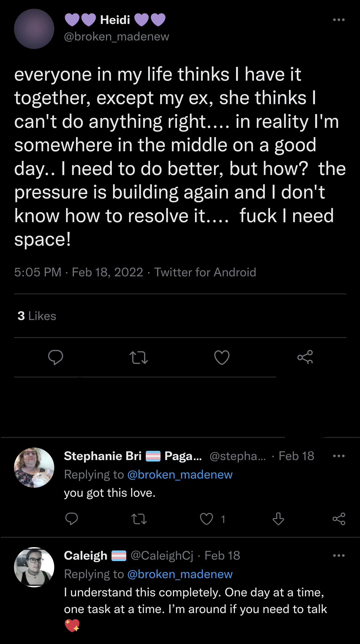Like Heidi's main tweet
The width and height of the screenshot is (360, 644).
pyautogui.click(x=222, y=357)
